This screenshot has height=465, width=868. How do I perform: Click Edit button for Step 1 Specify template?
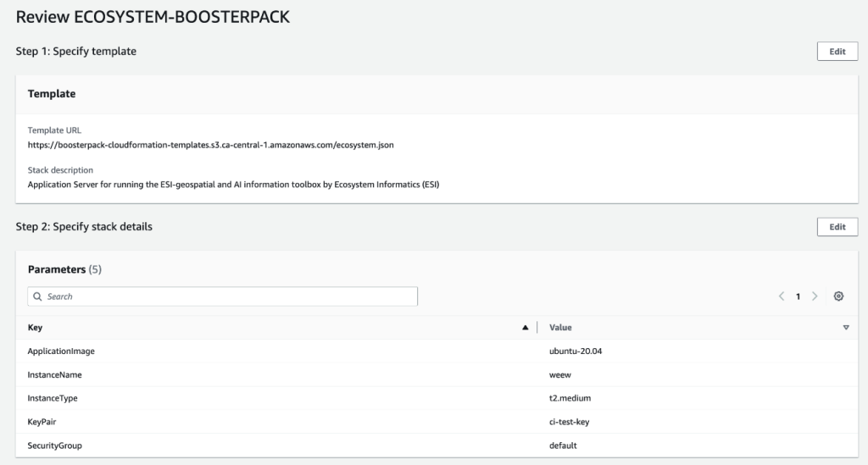837,52
